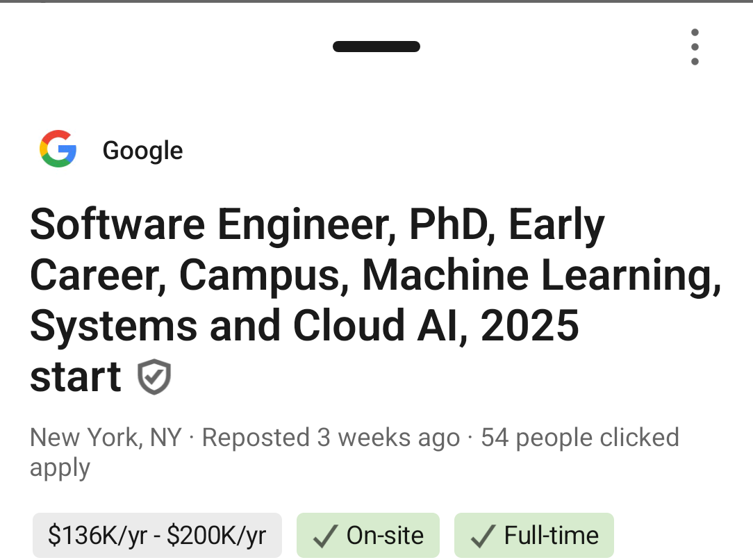Tap the black drag handle bar
Image resolution: width=753 pixels, height=560 pixels.
pos(376,47)
